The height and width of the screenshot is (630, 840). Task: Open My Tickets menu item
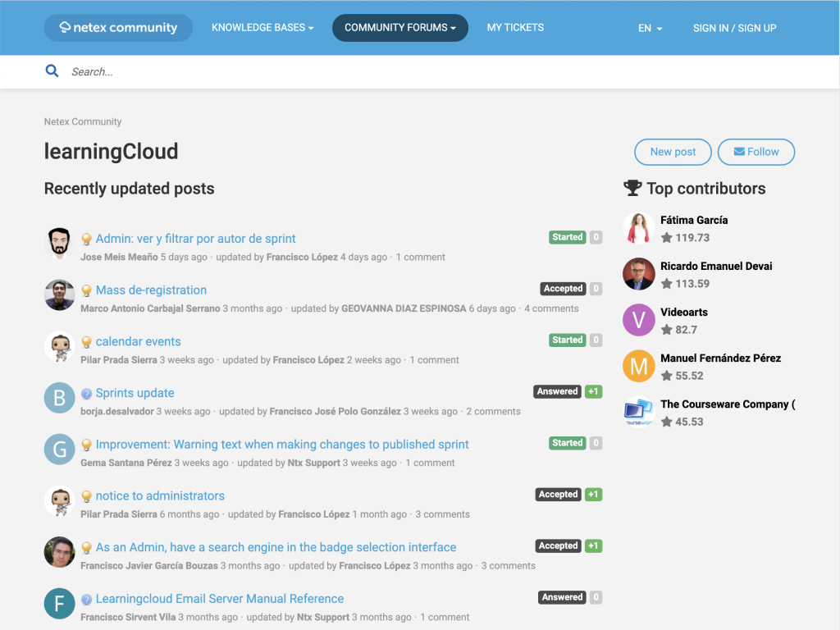click(515, 28)
